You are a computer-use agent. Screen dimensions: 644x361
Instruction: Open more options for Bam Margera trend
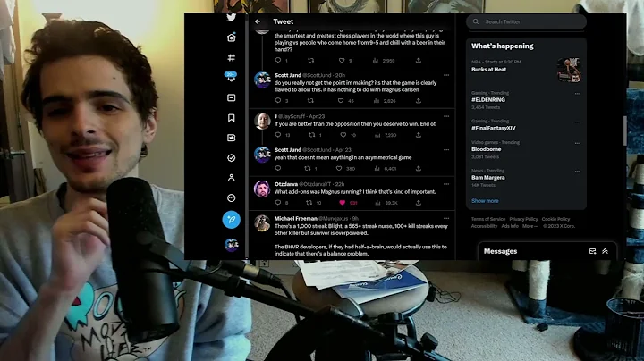tap(578, 172)
